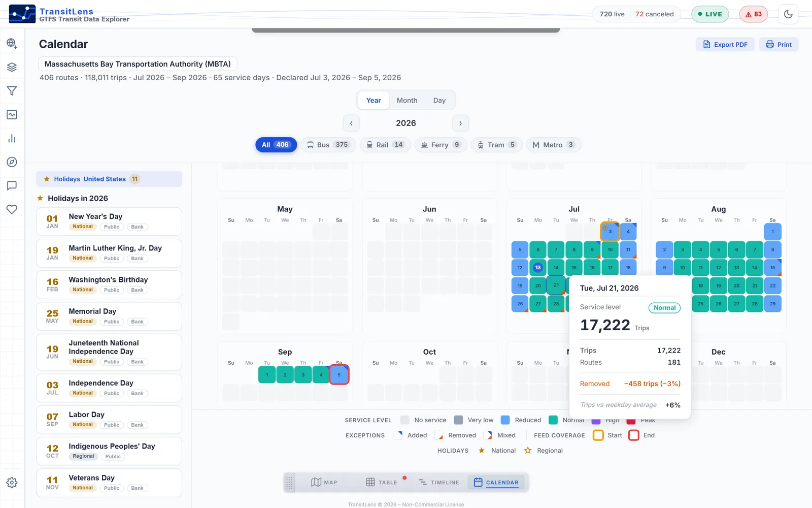Click the feed coverage End legend swatch
Viewport: 812px width, 508px height.
634,435
